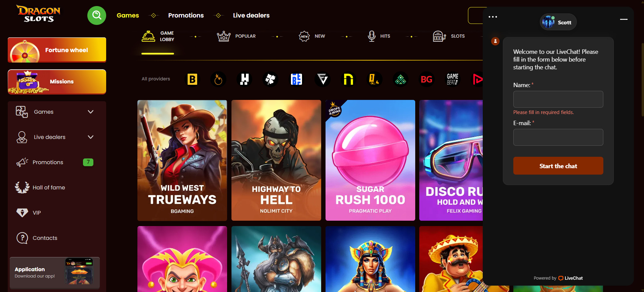Filter by clover provider icon
644x292 pixels.
[270, 79]
